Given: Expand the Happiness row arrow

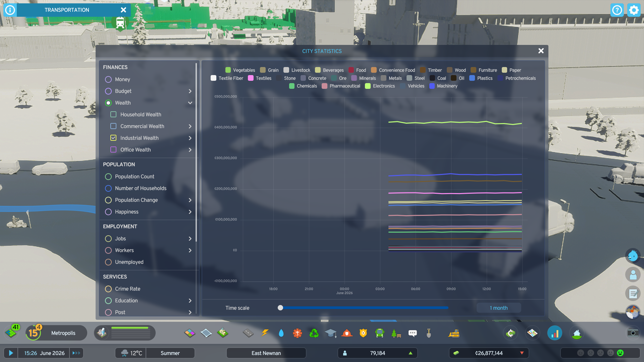Looking at the screenshot, I should [x=190, y=212].
